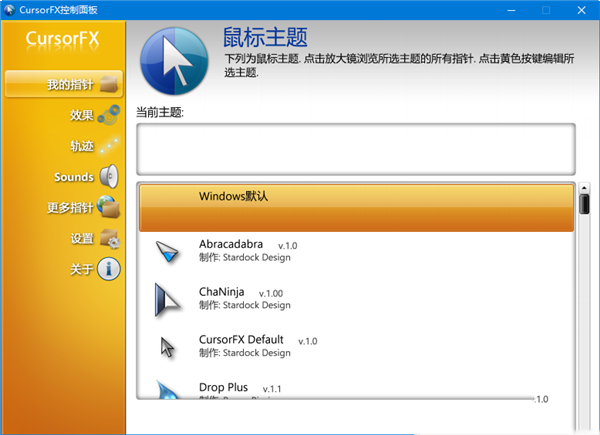The width and height of the screenshot is (600, 435).
Task: Close the CursorFX control panel window
Action: click(581, 10)
